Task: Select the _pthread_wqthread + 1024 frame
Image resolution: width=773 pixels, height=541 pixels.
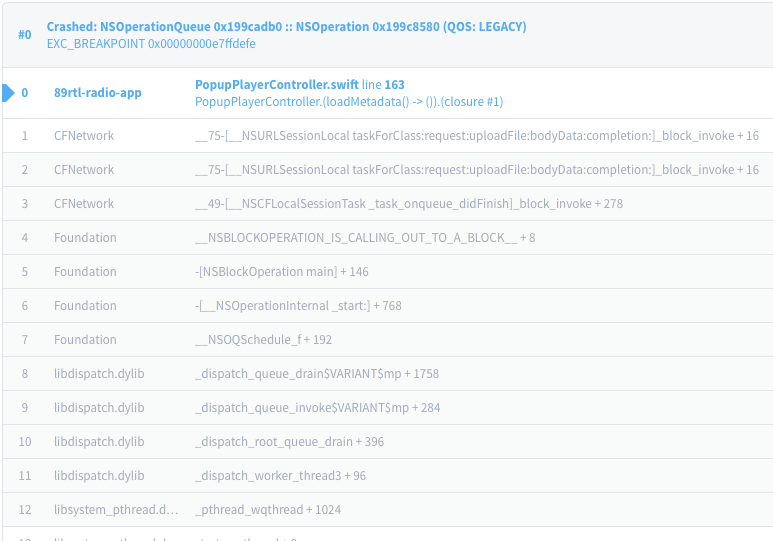Action: tap(267, 510)
